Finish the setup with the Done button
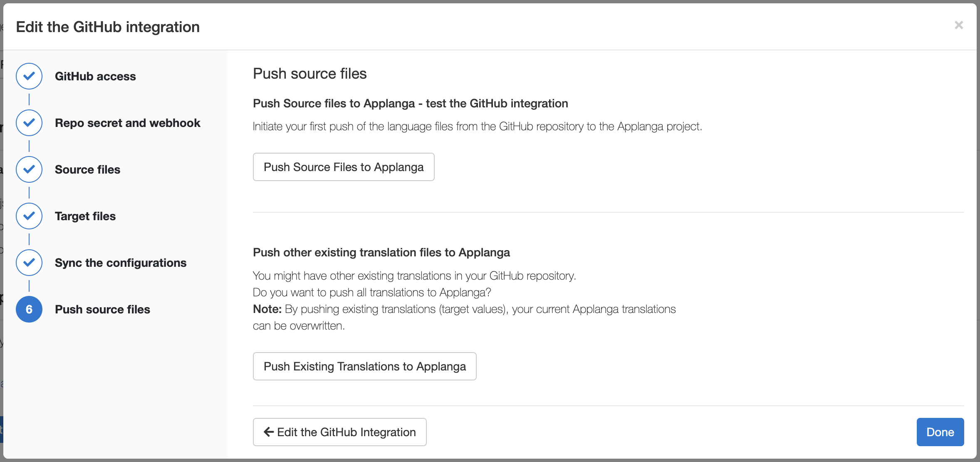980x462 pixels. click(x=940, y=432)
